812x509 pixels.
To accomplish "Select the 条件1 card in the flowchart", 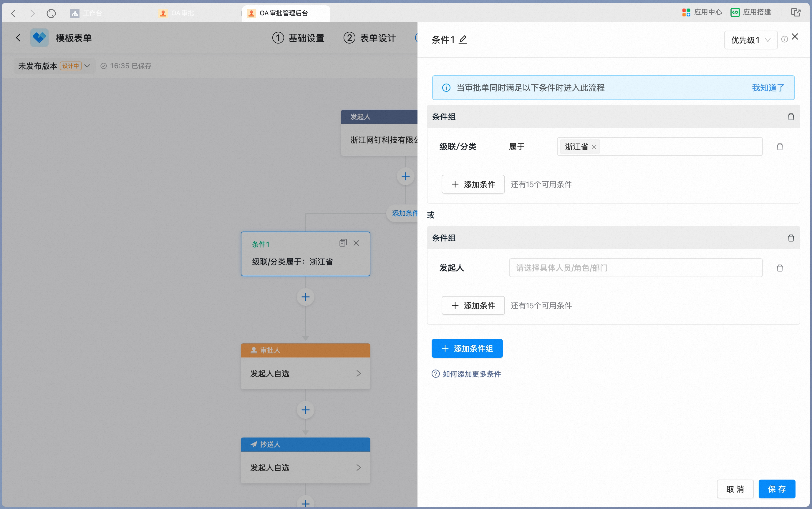I will 306,254.
